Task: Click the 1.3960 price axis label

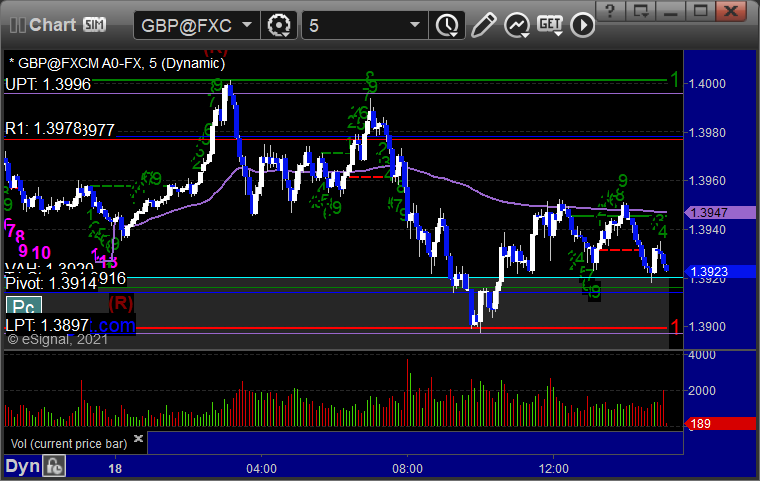Action: 708,180
